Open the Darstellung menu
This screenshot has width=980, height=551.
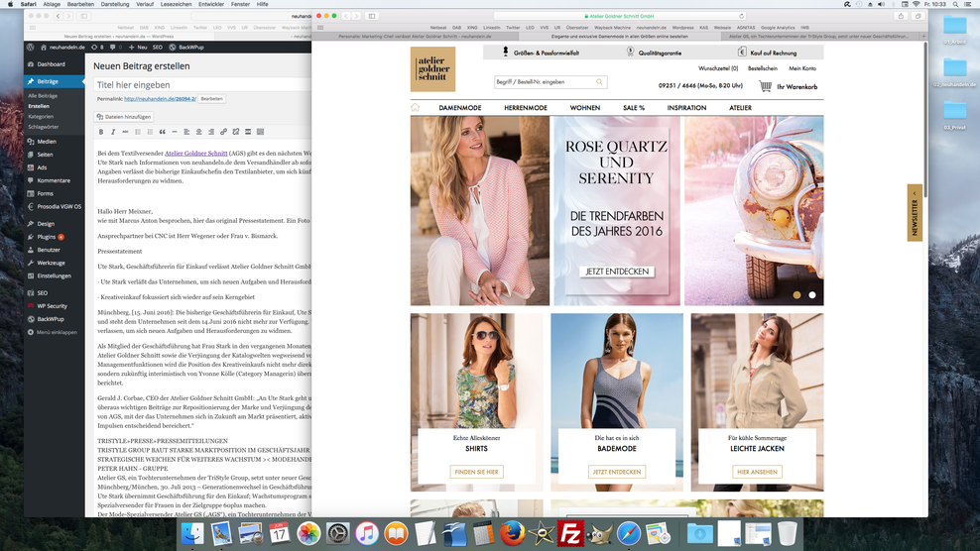pos(114,4)
